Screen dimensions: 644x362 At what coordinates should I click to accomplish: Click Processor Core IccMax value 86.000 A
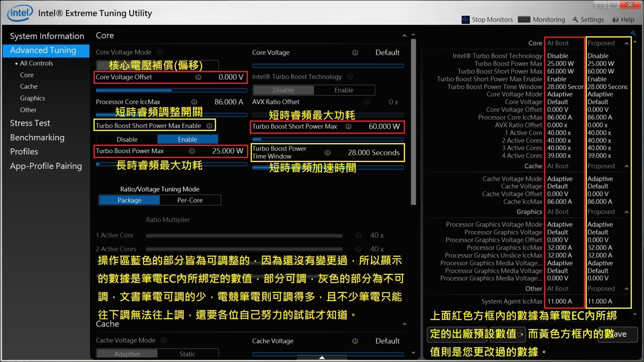[229, 102]
